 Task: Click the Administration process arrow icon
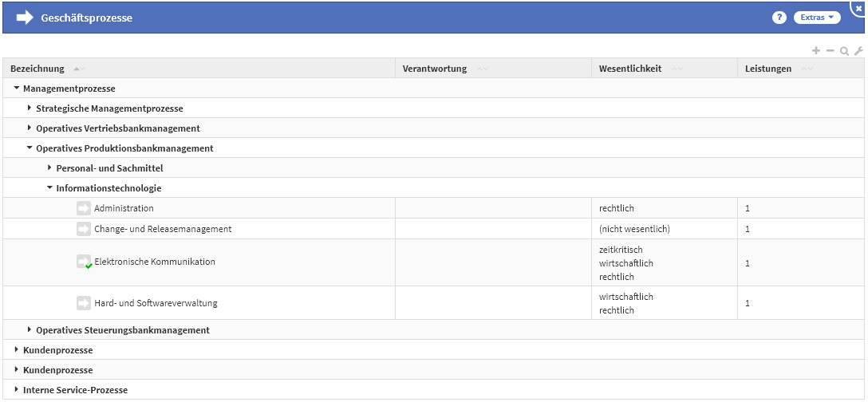(84, 208)
